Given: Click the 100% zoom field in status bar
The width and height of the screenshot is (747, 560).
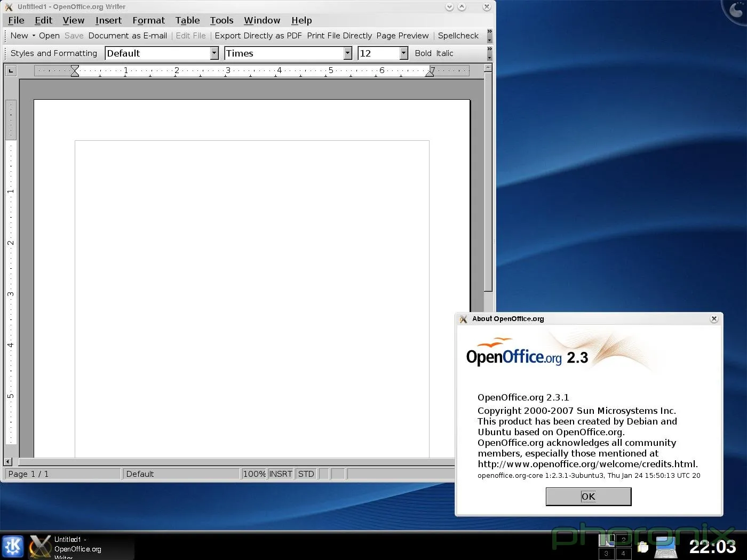Looking at the screenshot, I should tap(254, 474).
